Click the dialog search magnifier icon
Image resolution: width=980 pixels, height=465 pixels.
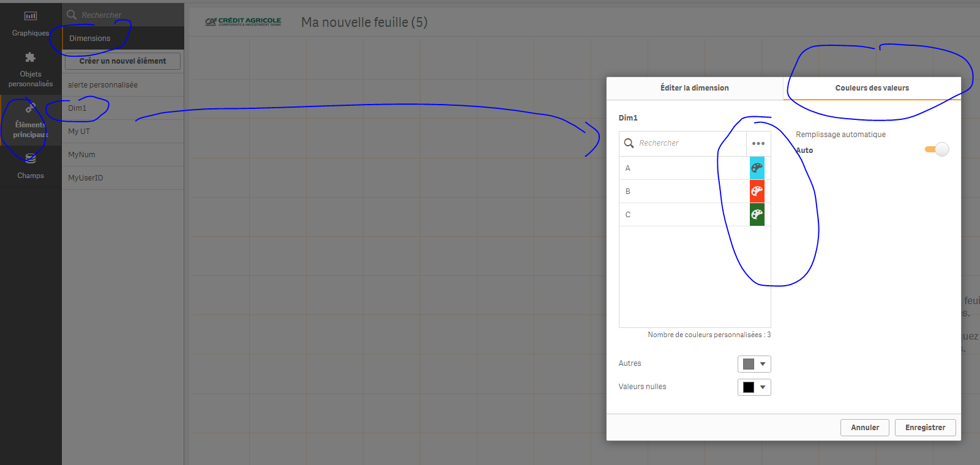629,143
